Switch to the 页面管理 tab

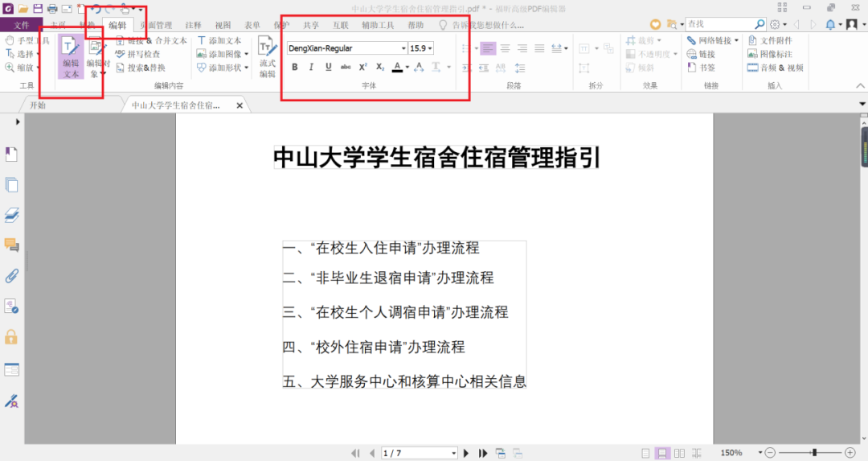tap(156, 25)
